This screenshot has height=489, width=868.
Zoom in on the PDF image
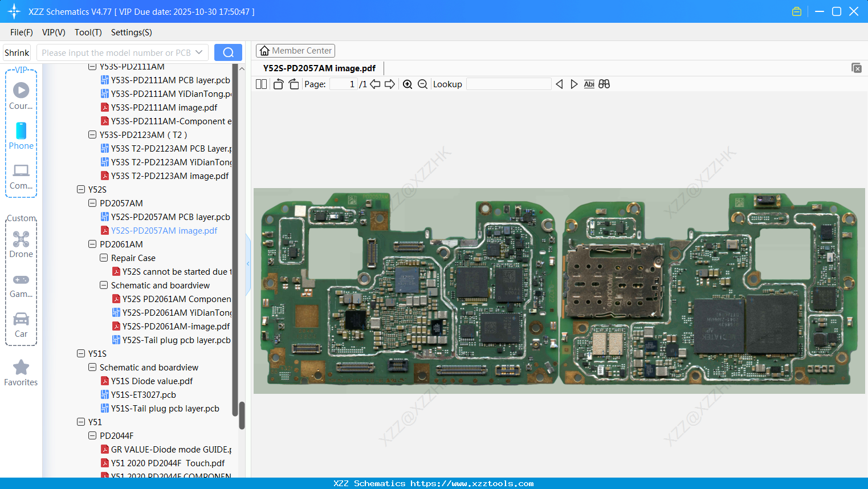[407, 84]
